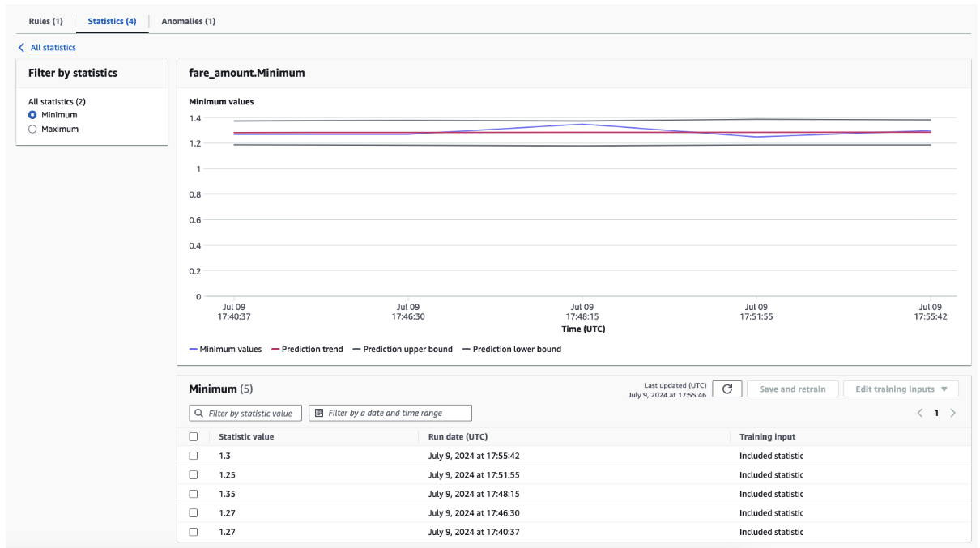980x548 pixels.
Task: Click the Filter by statistic value field
Action: tap(245, 413)
